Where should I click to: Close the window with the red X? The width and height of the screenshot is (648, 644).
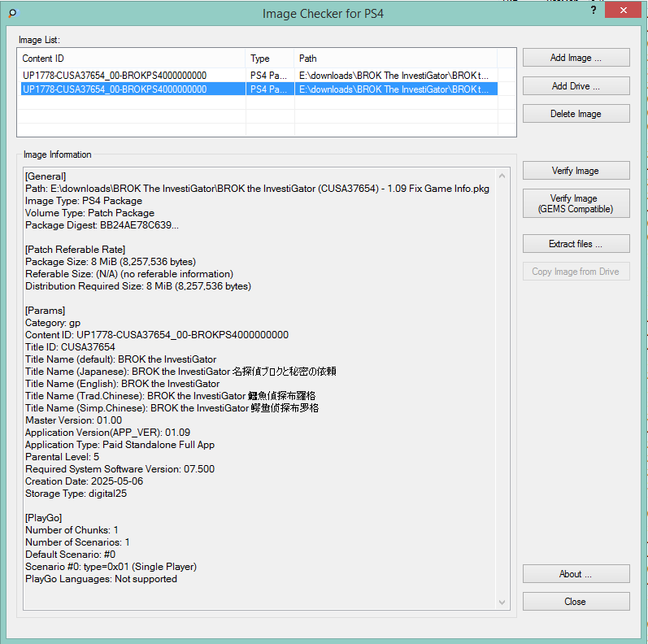pos(623,10)
